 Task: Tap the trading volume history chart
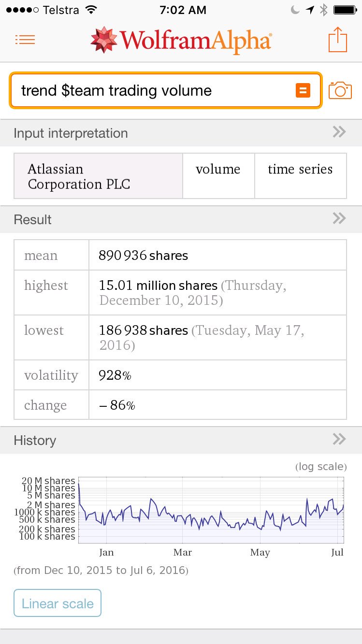click(x=211, y=510)
